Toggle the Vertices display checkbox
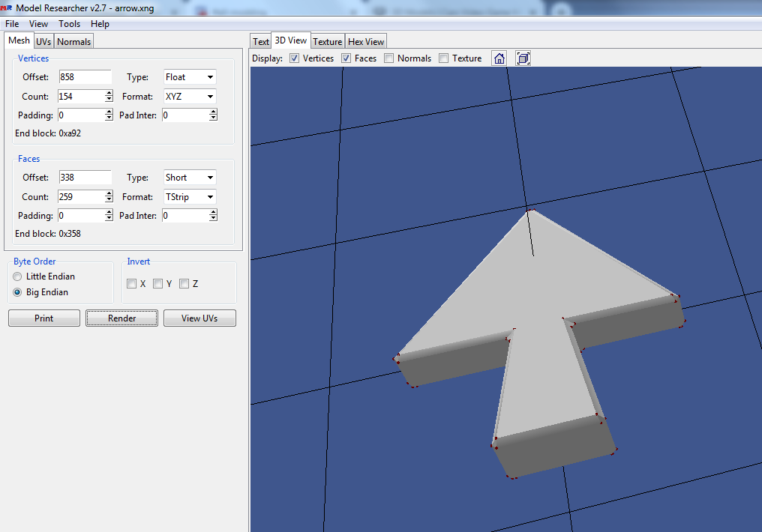Screen dimensions: 762x532 pos(295,58)
